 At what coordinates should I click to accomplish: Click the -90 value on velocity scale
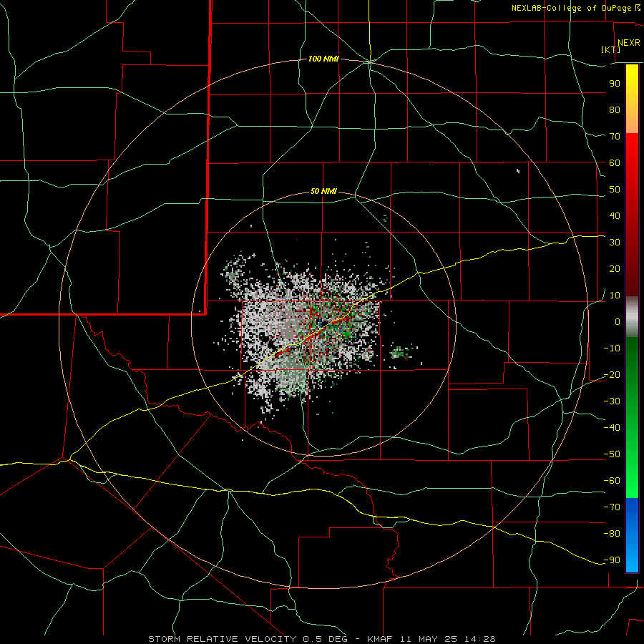(x=612, y=560)
